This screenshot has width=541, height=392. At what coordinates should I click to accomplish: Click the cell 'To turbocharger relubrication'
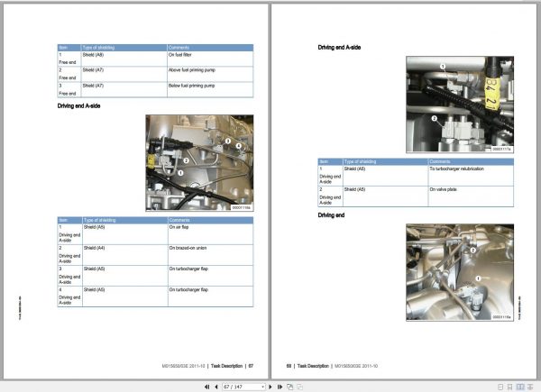471,176
